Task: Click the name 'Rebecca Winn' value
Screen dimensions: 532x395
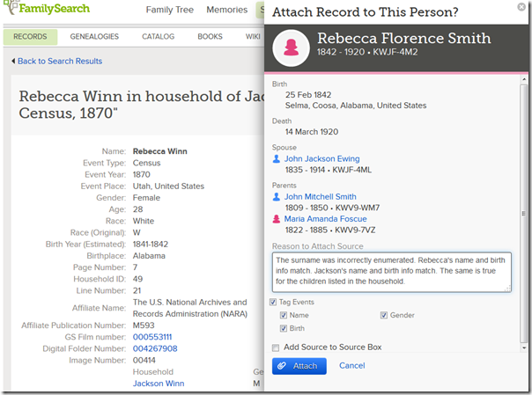Action: pos(159,151)
